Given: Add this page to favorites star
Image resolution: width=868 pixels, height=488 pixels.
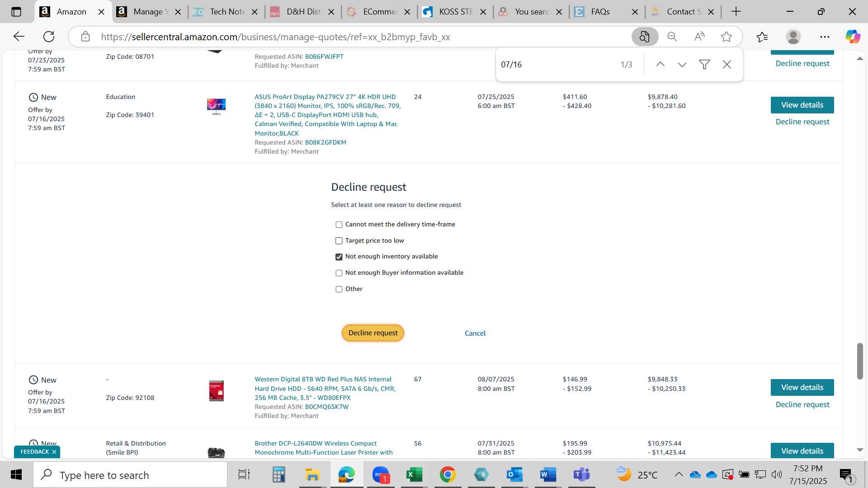Looking at the screenshot, I should coord(726,37).
